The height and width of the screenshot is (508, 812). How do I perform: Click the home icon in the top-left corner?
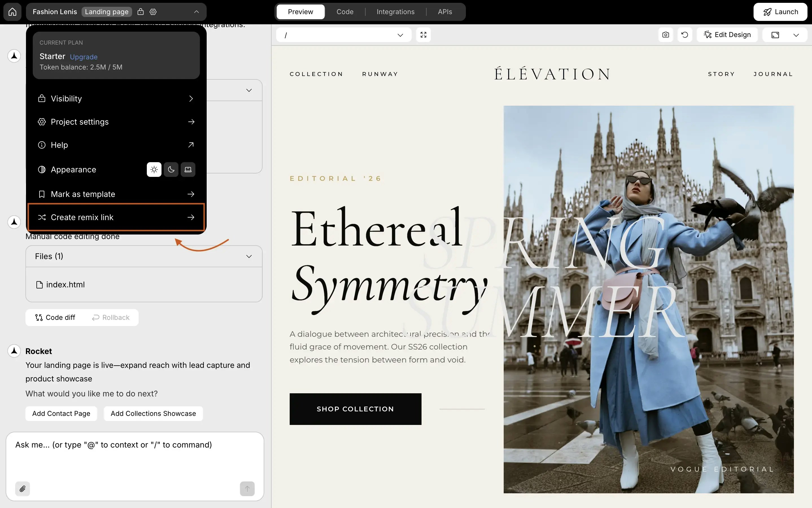point(12,11)
